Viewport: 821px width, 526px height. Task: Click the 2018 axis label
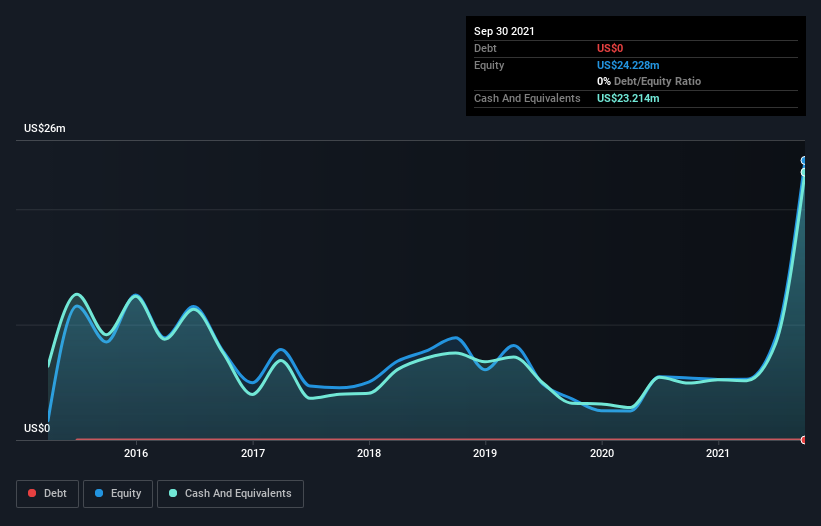point(369,453)
